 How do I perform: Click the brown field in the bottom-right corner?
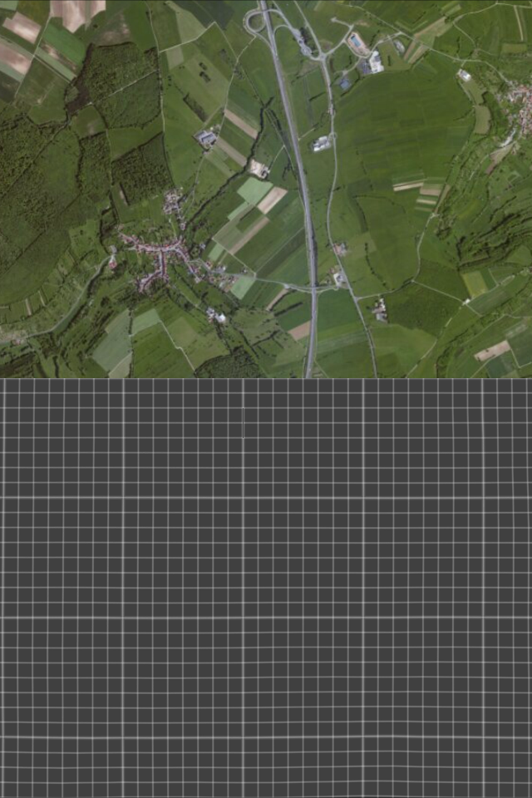click(x=492, y=351)
